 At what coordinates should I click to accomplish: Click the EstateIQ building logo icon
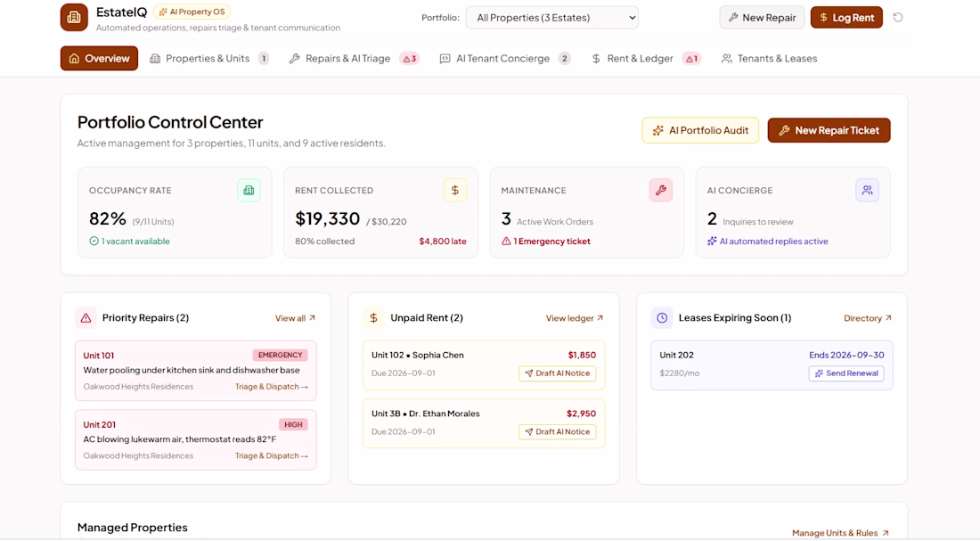pos(74,17)
